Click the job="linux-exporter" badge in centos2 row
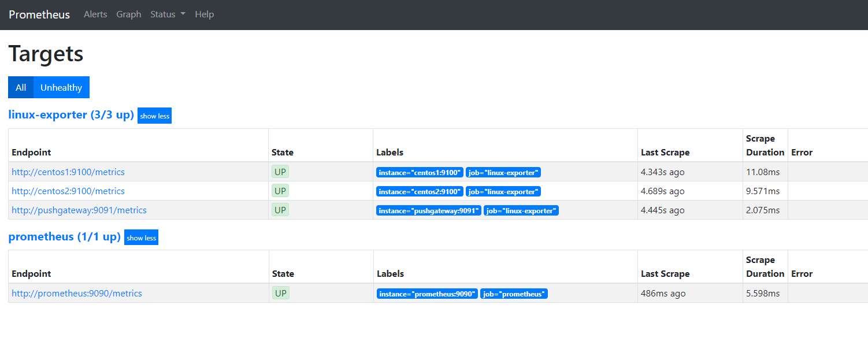Image resolution: width=868 pixels, height=345 pixels. (x=503, y=191)
